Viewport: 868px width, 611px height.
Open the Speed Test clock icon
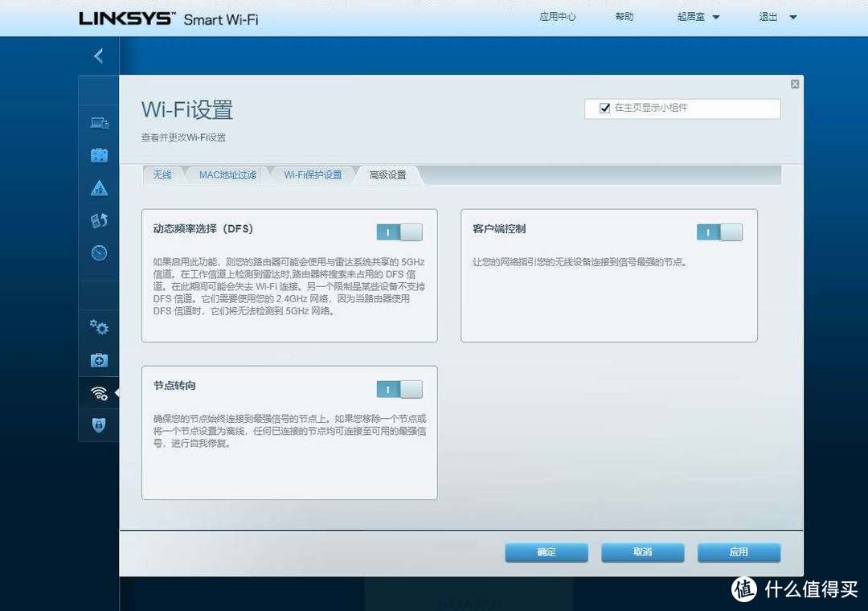[98, 252]
